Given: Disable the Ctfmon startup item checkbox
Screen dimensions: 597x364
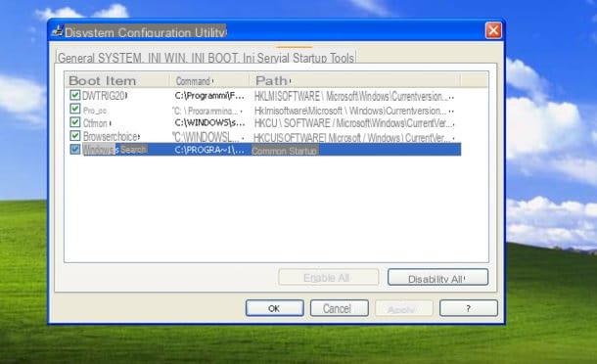Looking at the screenshot, I should point(75,122).
